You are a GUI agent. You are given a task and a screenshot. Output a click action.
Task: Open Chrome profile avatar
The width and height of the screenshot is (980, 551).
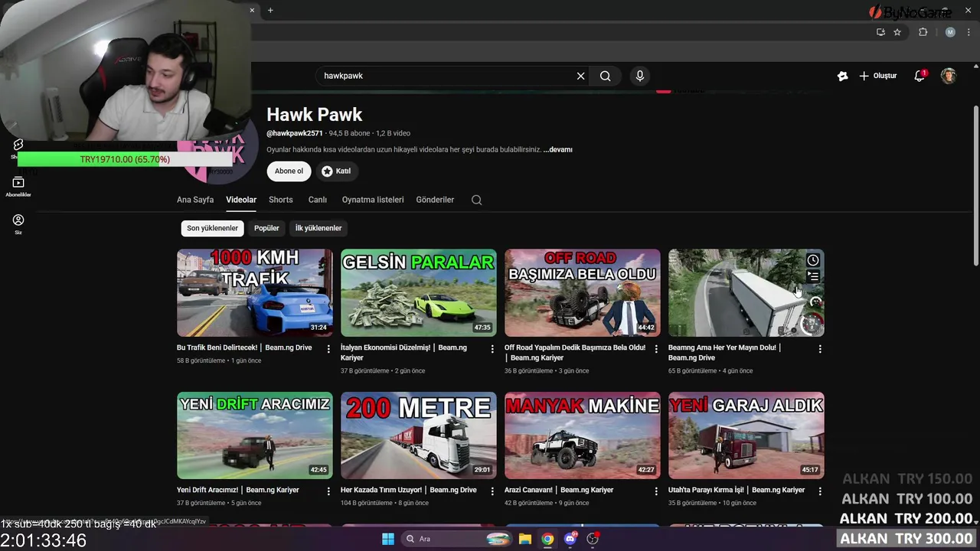click(950, 32)
